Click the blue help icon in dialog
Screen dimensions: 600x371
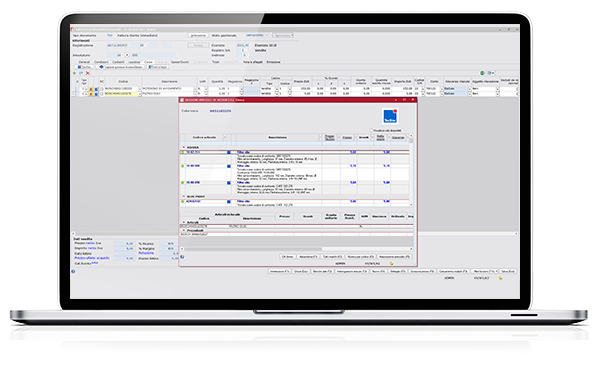click(182, 257)
